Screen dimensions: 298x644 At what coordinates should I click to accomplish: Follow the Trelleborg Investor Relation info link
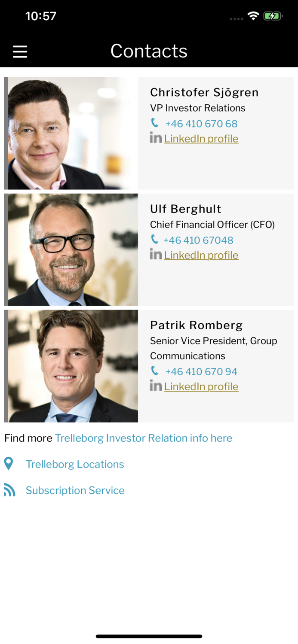click(143, 438)
